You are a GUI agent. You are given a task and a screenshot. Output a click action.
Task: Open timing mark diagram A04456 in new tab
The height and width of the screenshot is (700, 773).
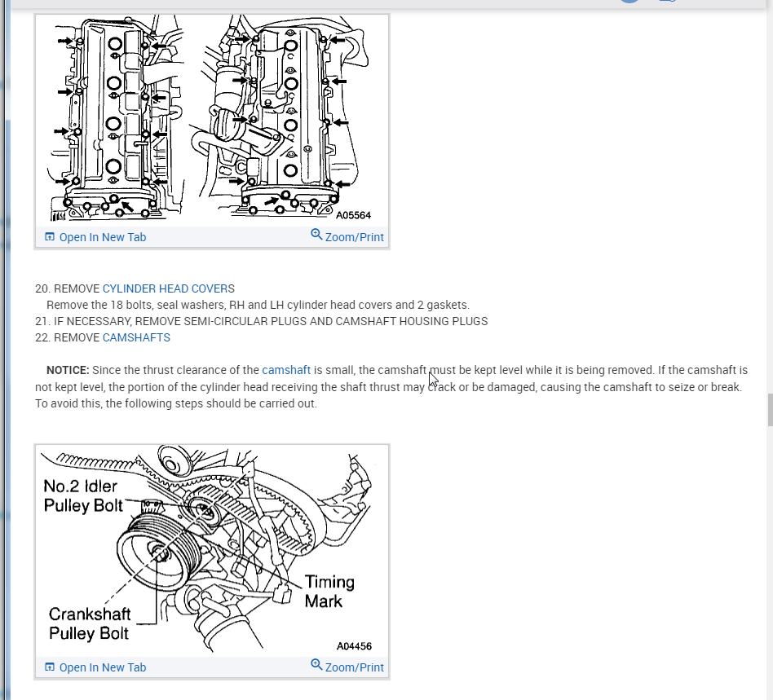pyautogui.click(x=103, y=667)
